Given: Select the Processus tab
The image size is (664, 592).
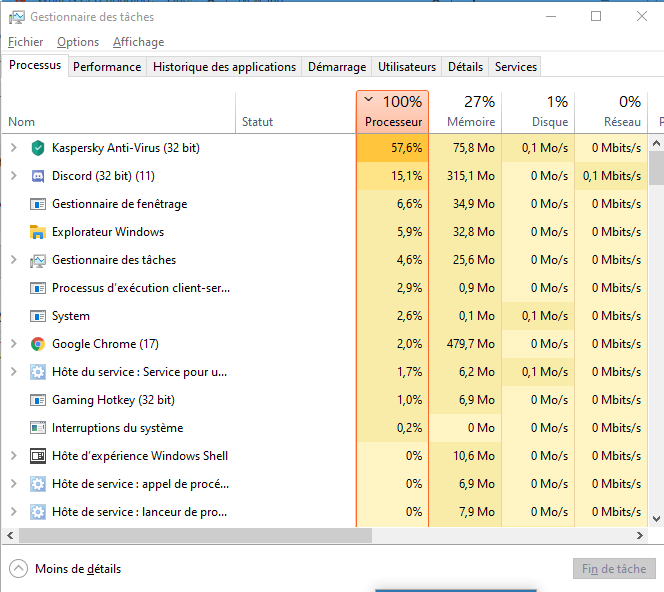Looking at the screenshot, I should click(35, 65).
